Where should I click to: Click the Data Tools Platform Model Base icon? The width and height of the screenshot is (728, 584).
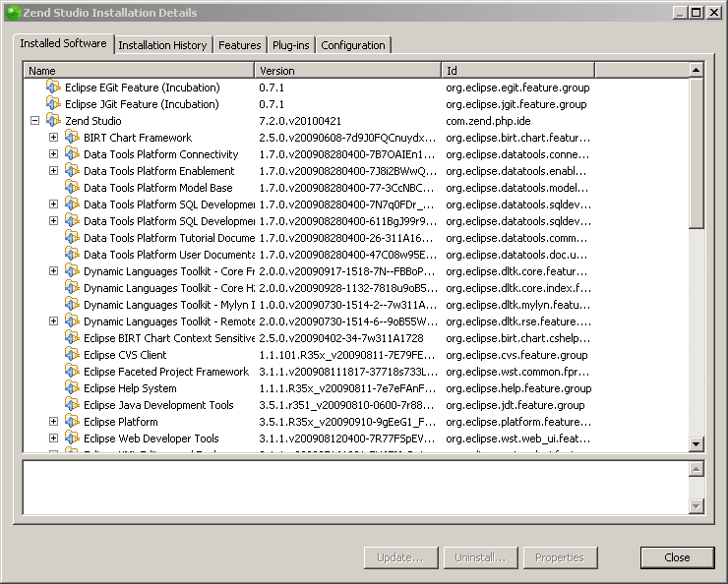(x=72, y=188)
